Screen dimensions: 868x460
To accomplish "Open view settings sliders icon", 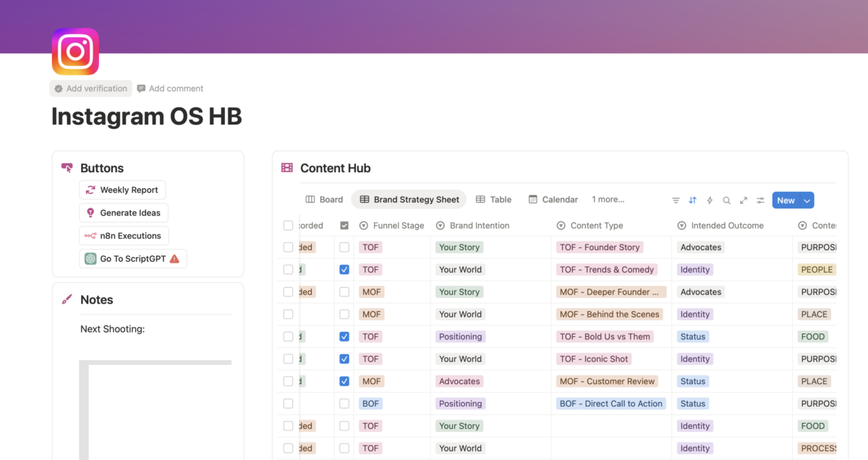I will coord(760,200).
